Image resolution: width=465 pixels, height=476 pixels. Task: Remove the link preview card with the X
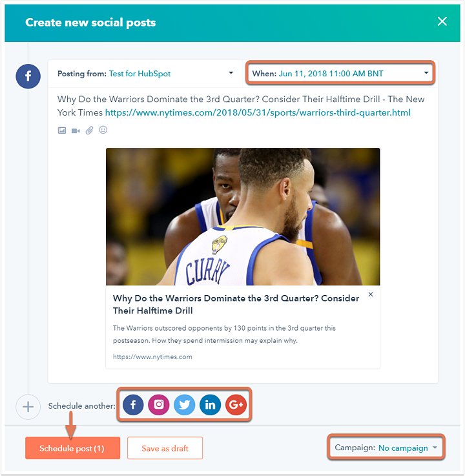click(x=371, y=295)
